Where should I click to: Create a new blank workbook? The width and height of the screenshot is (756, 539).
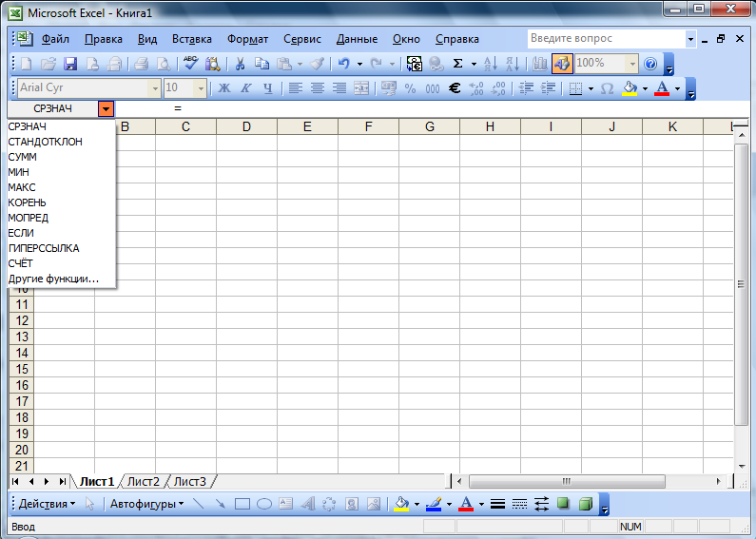coord(27,64)
